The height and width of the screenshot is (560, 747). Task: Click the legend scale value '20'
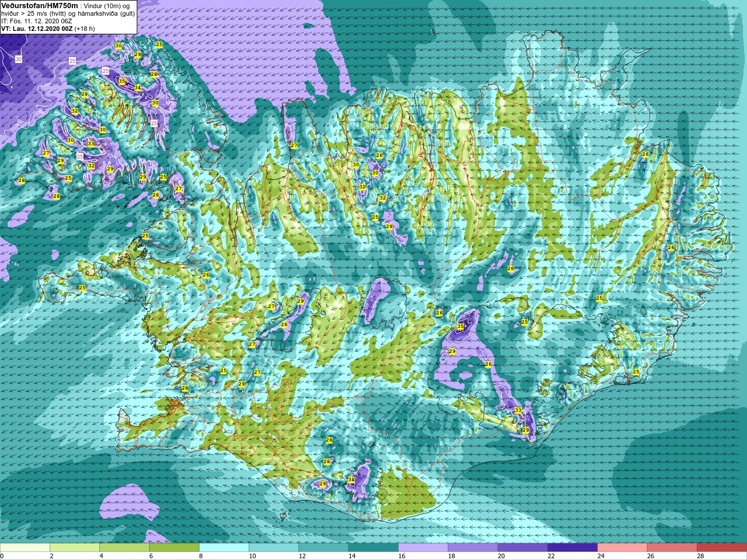point(501,556)
